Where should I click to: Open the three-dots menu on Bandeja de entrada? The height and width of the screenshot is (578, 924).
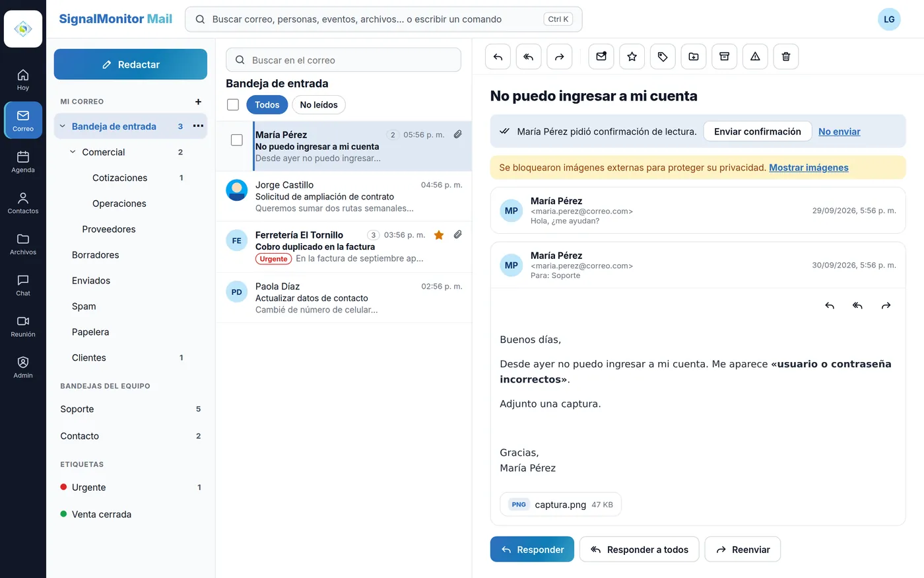(198, 126)
